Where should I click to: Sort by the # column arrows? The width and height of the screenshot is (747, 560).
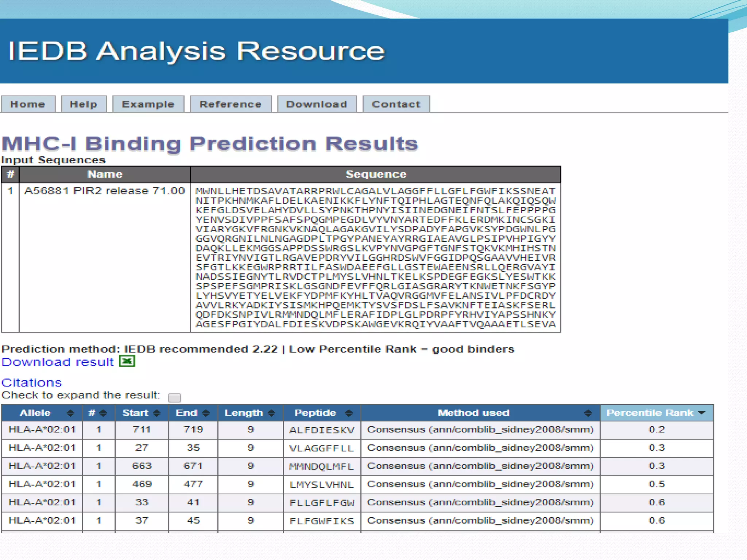(x=103, y=413)
